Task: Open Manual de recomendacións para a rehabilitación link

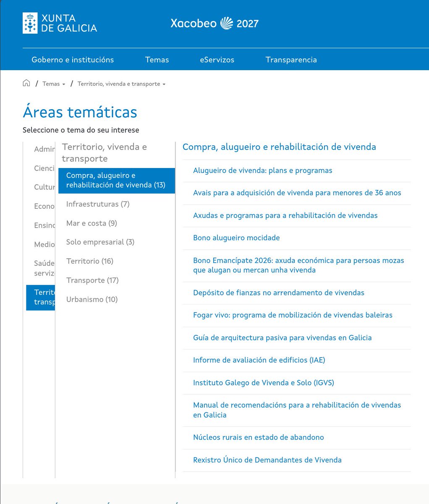Action: click(x=297, y=410)
